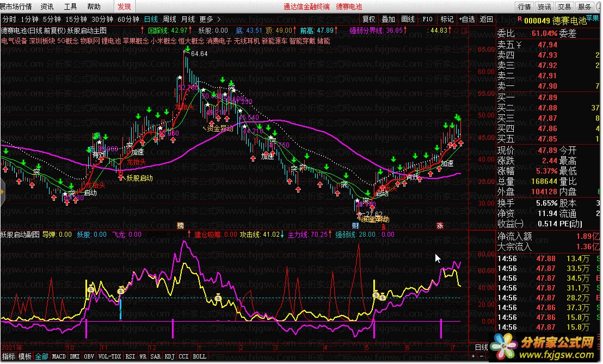This screenshot has height=364, width=603.
Task: Click the 涨 marker below the chart
Action: tap(440, 226)
